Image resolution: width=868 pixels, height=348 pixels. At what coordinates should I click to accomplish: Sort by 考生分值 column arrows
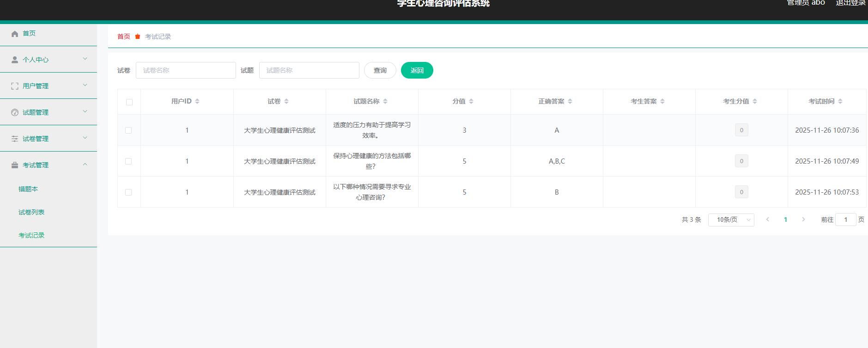tap(755, 101)
